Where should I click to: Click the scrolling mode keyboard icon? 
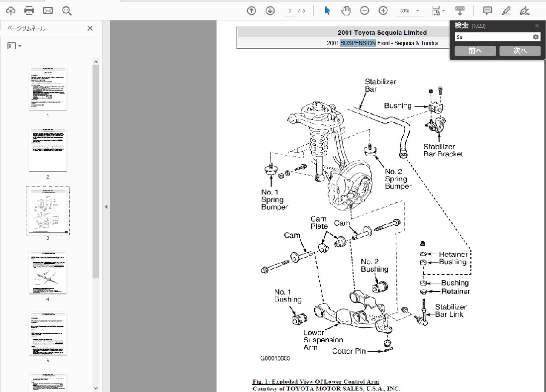point(460,11)
